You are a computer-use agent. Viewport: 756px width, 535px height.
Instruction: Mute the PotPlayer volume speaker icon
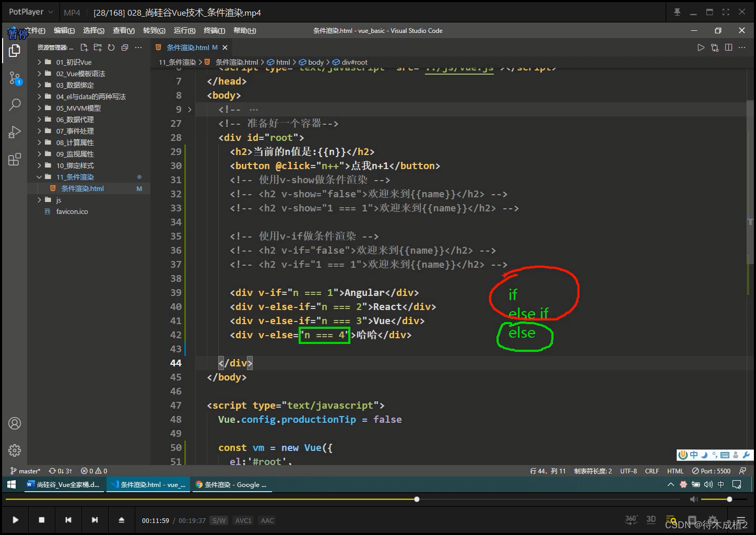(x=693, y=500)
